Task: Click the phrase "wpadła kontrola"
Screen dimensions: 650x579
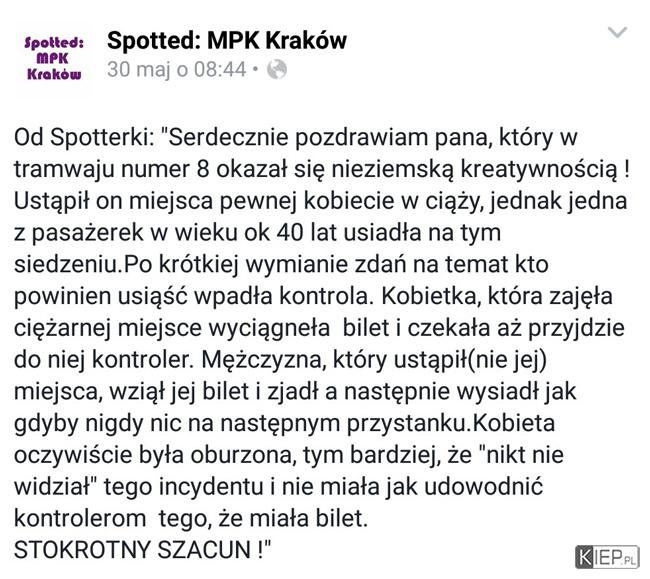Action: click(x=281, y=296)
